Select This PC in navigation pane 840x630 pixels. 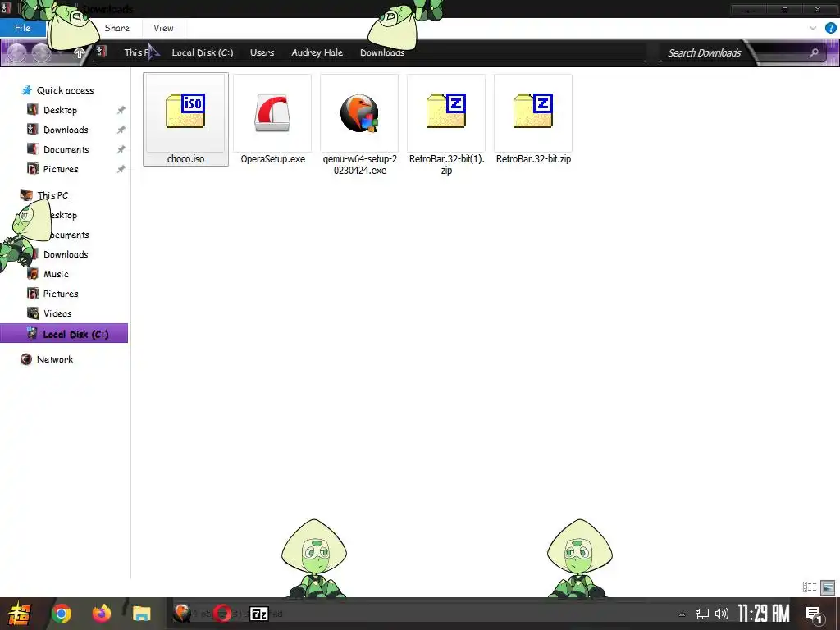[52, 195]
